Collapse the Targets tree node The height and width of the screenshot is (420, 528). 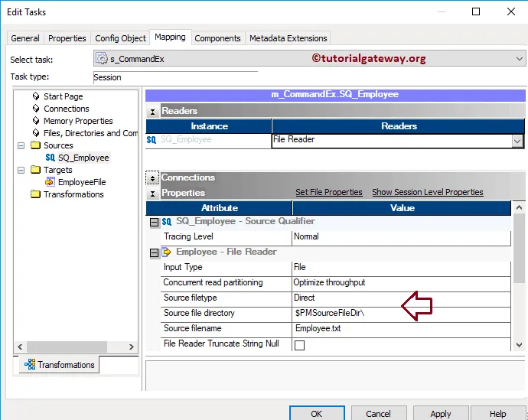(x=21, y=170)
